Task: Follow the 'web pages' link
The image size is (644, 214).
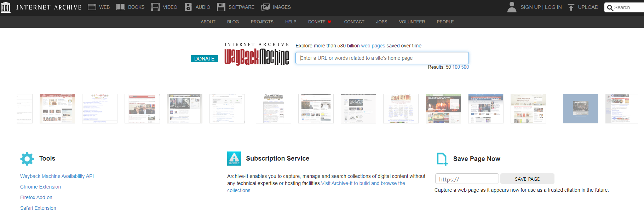Action: 373,46
